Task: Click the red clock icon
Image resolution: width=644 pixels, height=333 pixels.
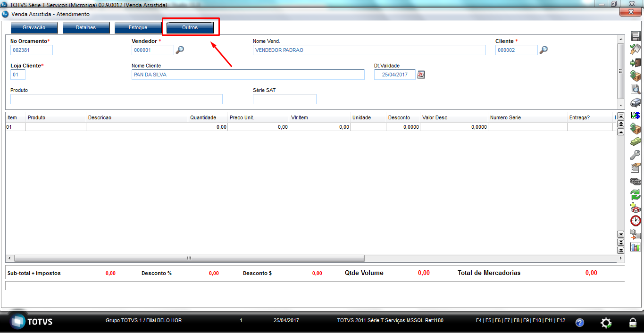Action: click(636, 221)
